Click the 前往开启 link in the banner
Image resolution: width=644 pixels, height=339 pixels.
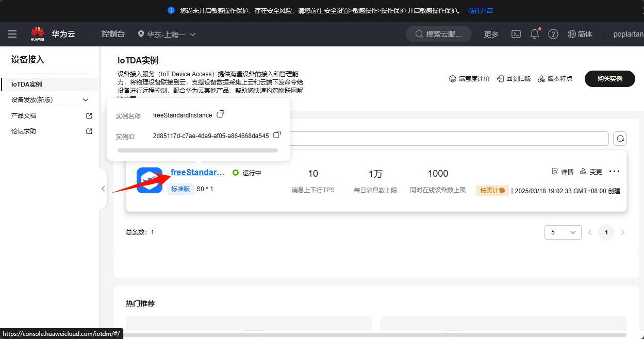pyautogui.click(x=481, y=10)
